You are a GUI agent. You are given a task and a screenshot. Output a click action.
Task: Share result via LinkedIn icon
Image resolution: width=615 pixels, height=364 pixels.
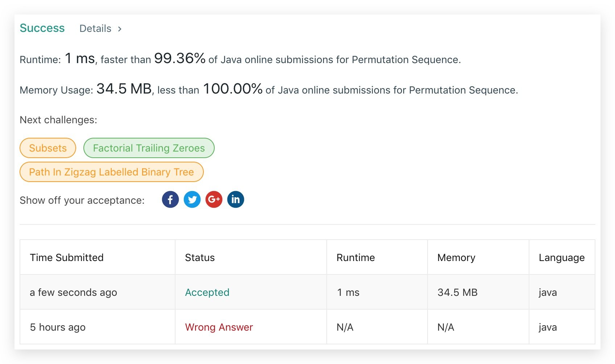tap(236, 199)
